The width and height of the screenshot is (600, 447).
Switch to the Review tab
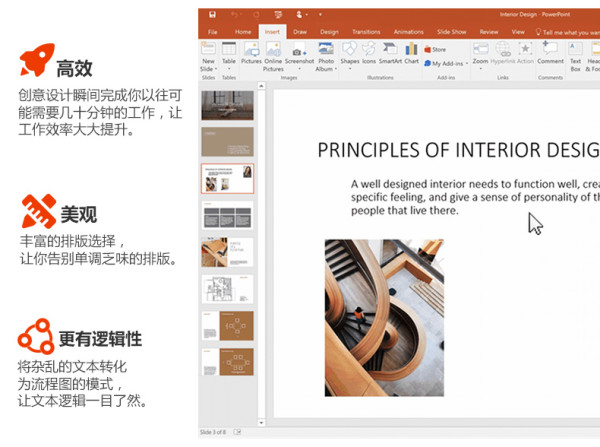pos(489,32)
